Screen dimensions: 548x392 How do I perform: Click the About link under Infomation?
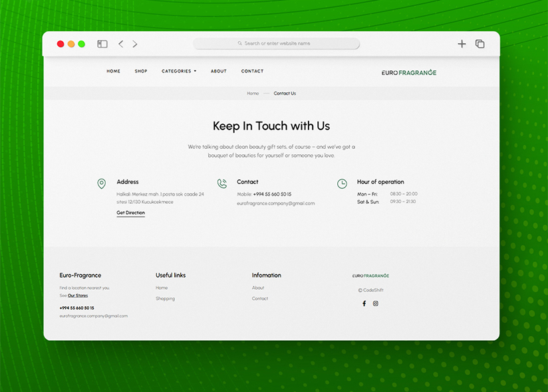(x=258, y=288)
